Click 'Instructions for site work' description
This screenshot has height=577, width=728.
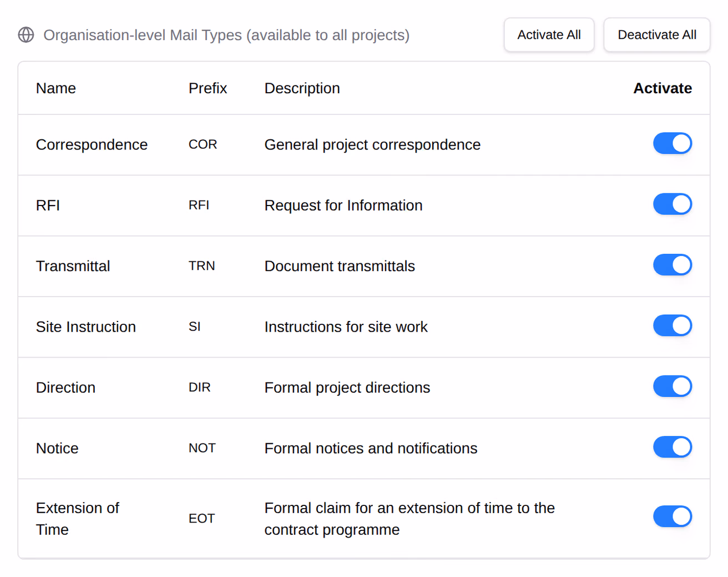pyautogui.click(x=346, y=327)
